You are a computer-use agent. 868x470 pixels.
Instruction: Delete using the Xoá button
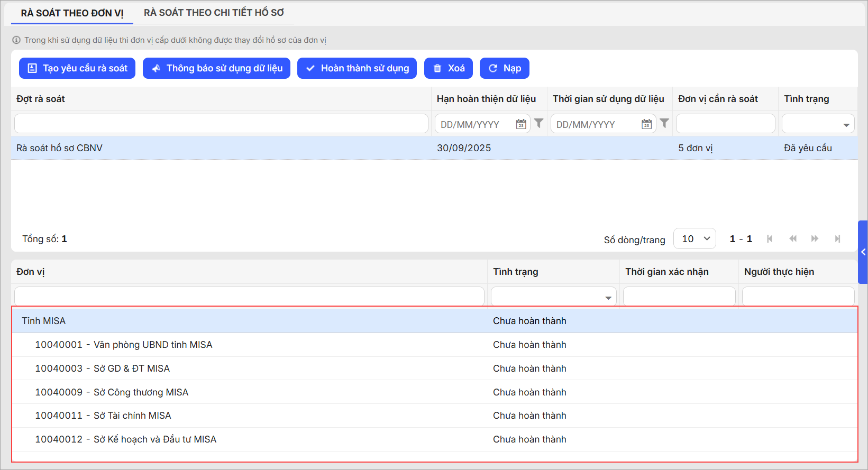click(x=449, y=68)
